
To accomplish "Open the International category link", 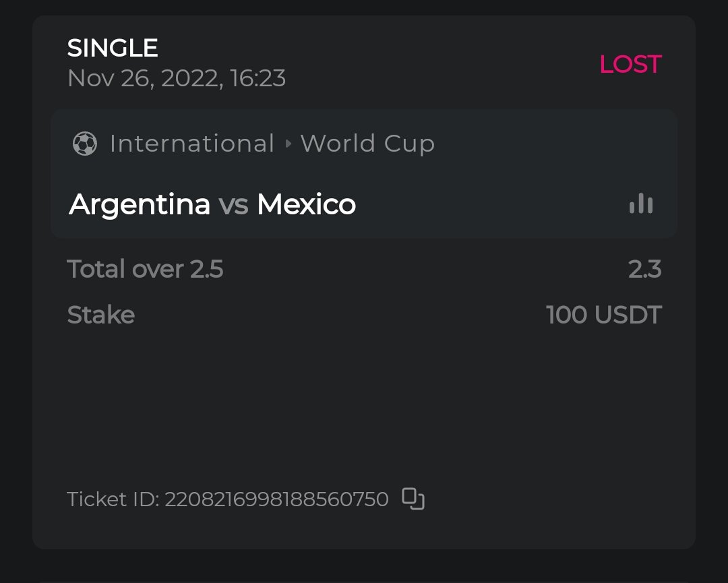I will 192,144.
